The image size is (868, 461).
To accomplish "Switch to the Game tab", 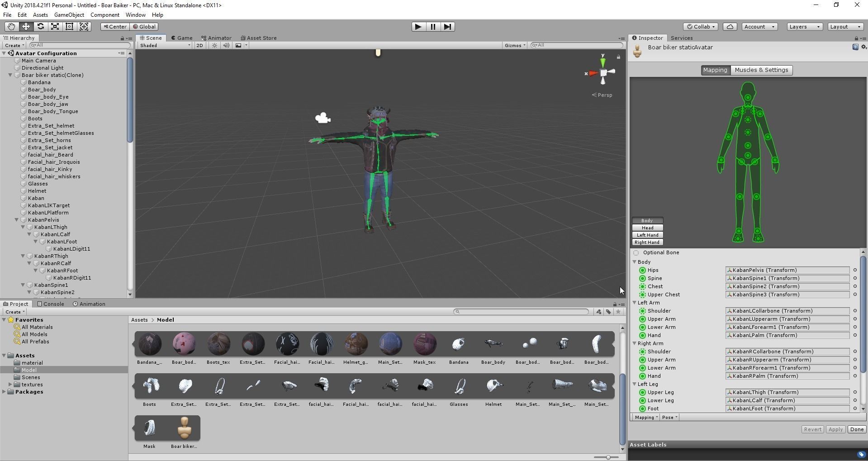I will pos(182,38).
